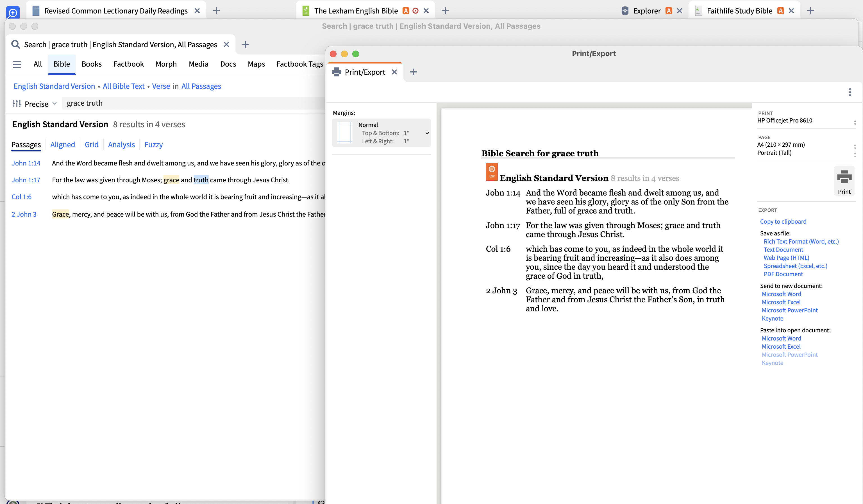Click the orange A badge on Faithlife Study Bible tab
The height and width of the screenshot is (504, 863).
click(x=780, y=11)
